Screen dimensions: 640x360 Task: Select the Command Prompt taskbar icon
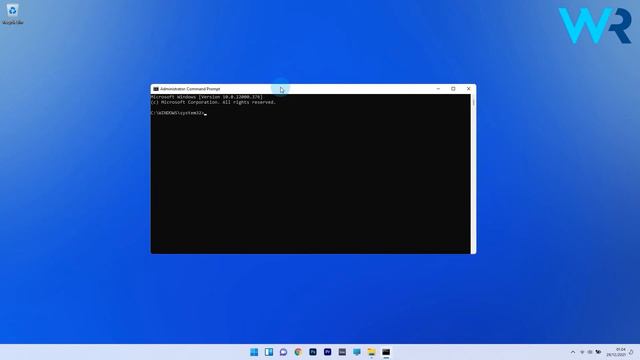(386, 352)
